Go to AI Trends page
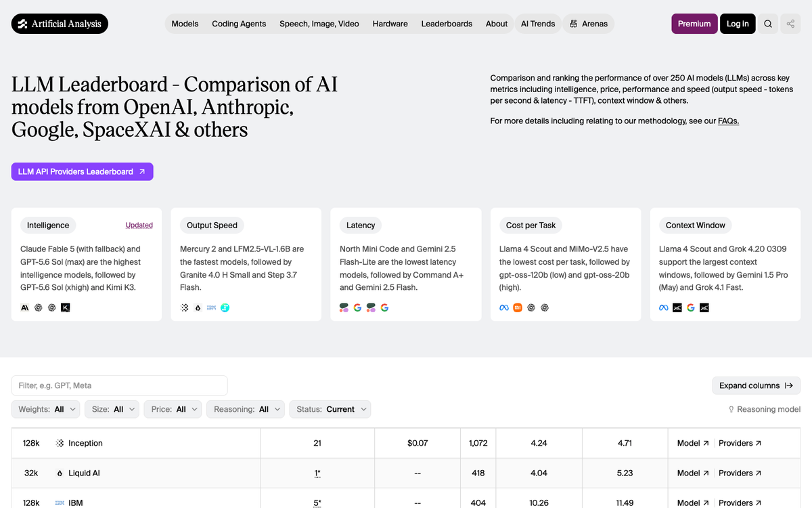Viewport: 812px width, 508px height. click(x=538, y=24)
